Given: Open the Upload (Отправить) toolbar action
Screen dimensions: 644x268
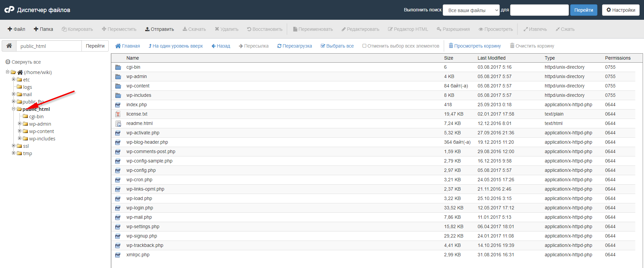Looking at the screenshot, I should pyautogui.click(x=159, y=29).
